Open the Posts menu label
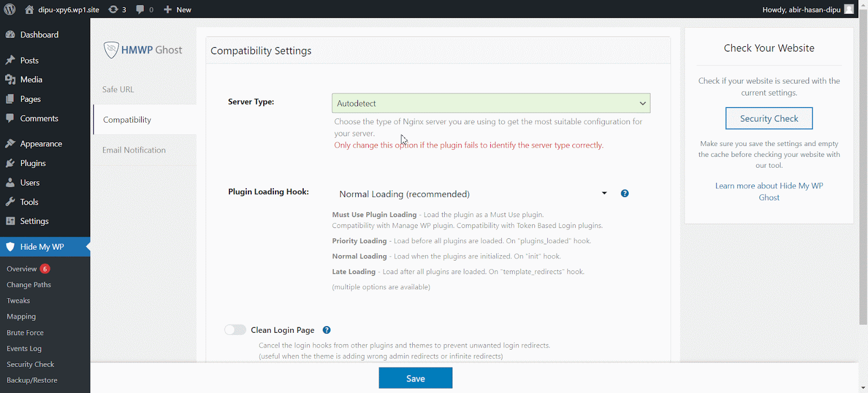 click(x=29, y=60)
